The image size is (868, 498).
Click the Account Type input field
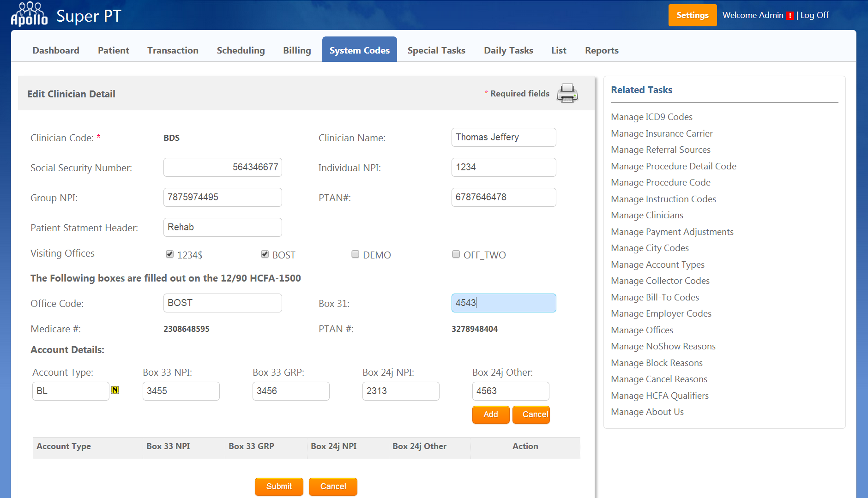(71, 391)
